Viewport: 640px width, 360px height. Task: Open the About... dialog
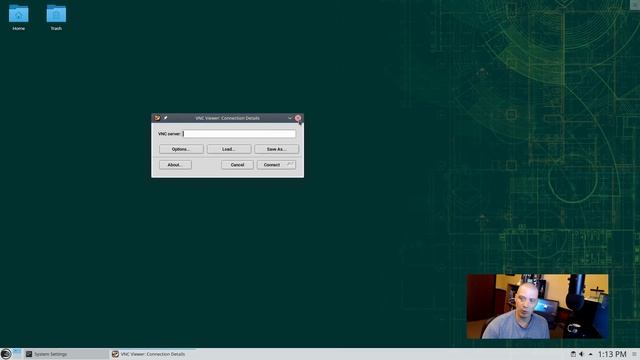point(175,165)
